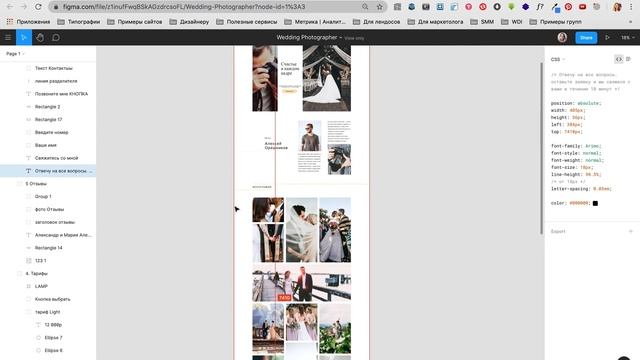
Task: Click the orange 7430 measurement label on canvas
Action: tap(284, 298)
